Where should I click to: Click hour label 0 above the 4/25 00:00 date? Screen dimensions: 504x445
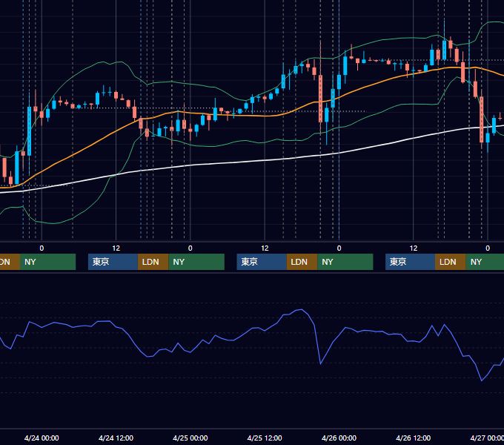190,248
